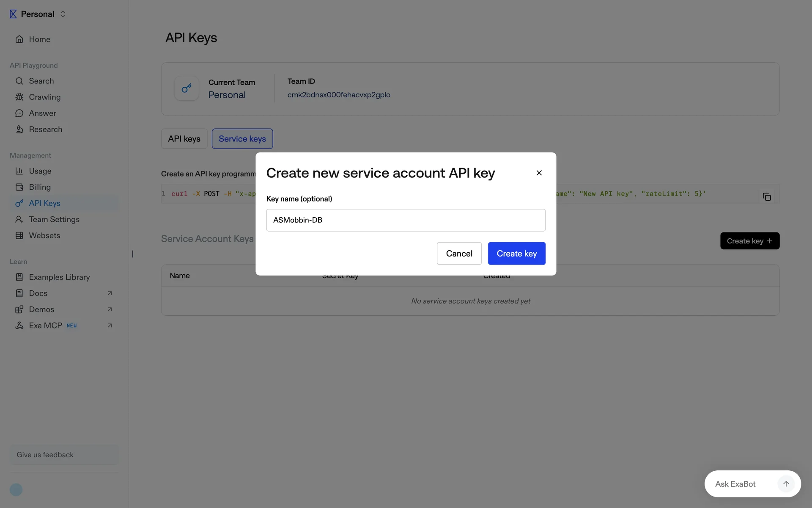This screenshot has width=812, height=508.
Task: Open the Usage chart icon
Action: [x=19, y=171]
